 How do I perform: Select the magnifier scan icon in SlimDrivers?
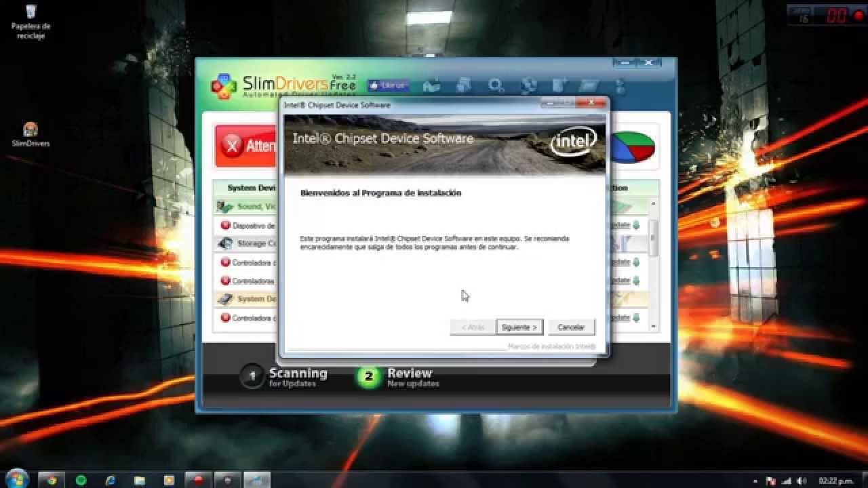[x=496, y=85]
